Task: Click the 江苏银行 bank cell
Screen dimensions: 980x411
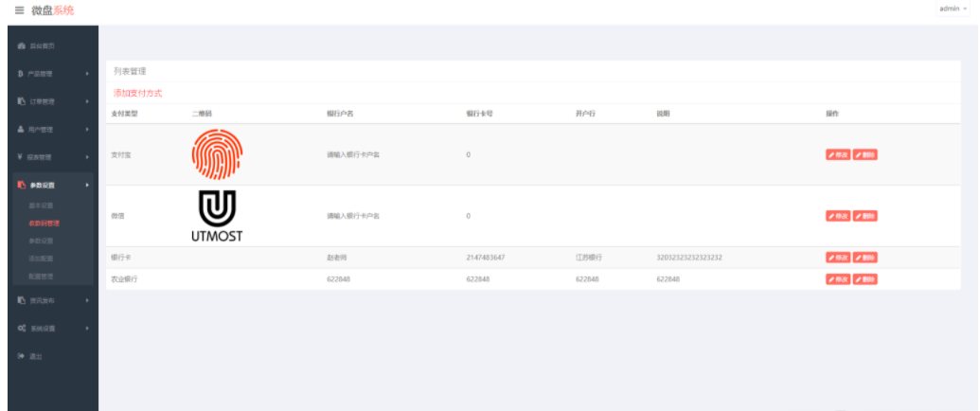Action: (589, 257)
